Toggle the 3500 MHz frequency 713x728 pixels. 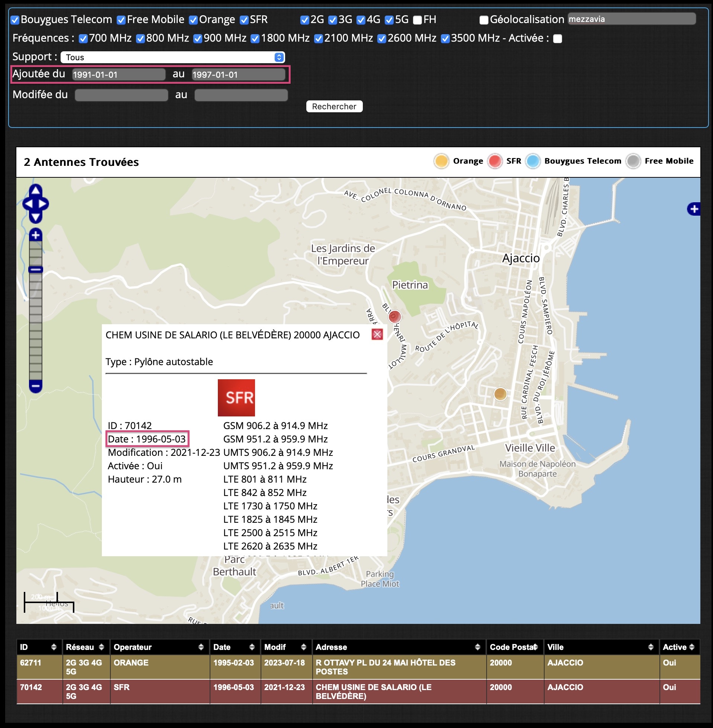[x=445, y=39]
